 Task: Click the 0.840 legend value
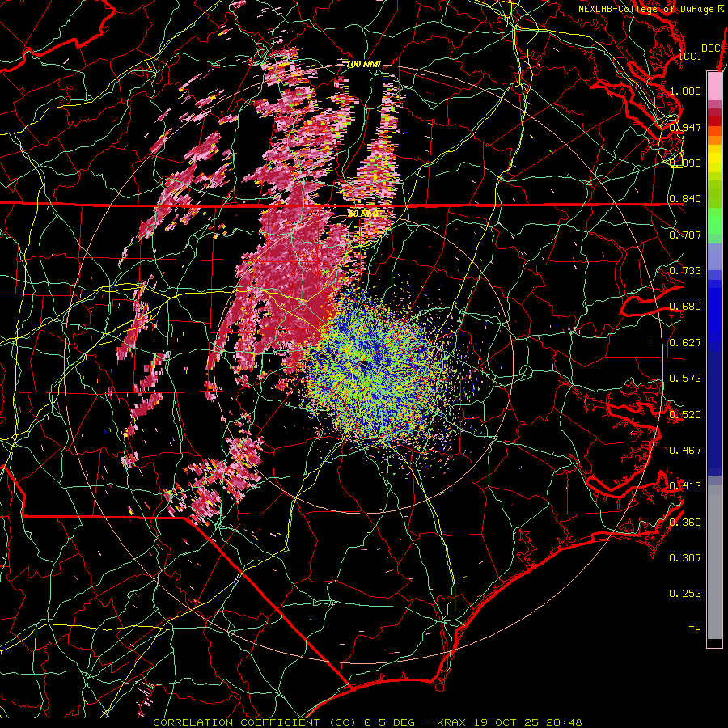click(x=685, y=199)
